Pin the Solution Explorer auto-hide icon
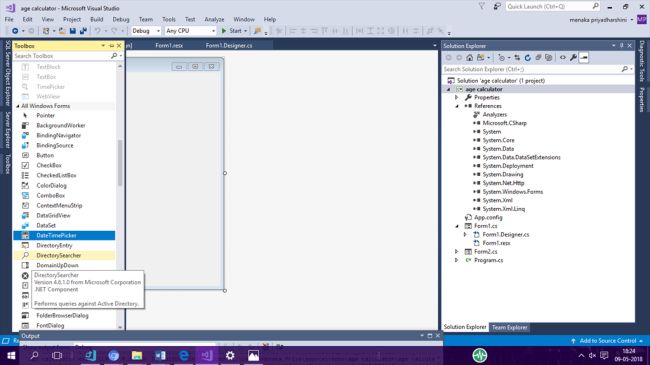The width and height of the screenshot is (650, 365). (x=621, y=46)
